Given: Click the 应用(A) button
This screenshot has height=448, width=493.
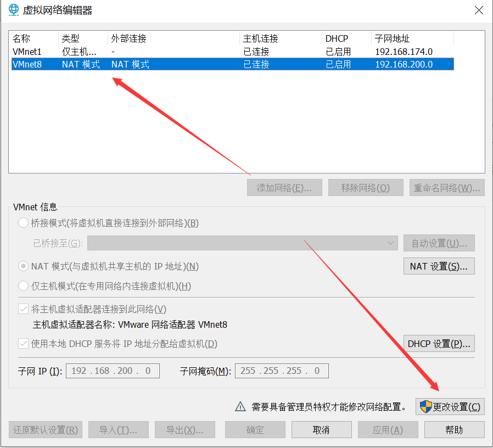Looking at the screenshot, I should 388,430.
